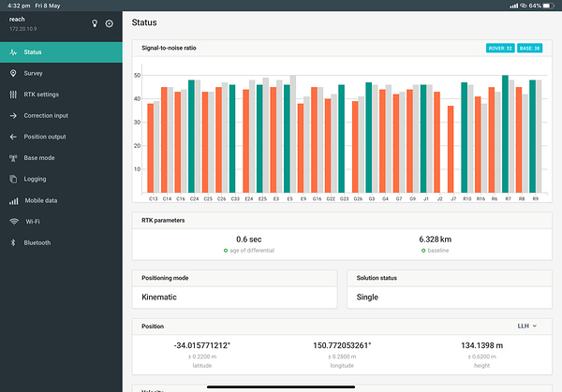Click the ± 0.6200 m height accuracy text
Image resolution: width=562 pixels, height=392 pixels.
tap(481, 357)
